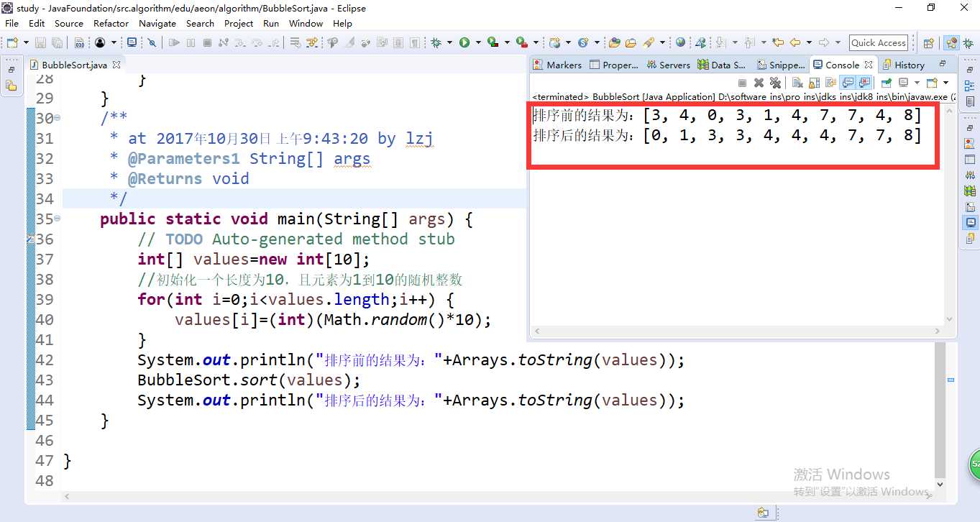Image resolution: width=980 pixels, height=522 pixels.
Task: Open the profile icon dropdown arrow
Action: pyautogui.click(x=114, y=43)
